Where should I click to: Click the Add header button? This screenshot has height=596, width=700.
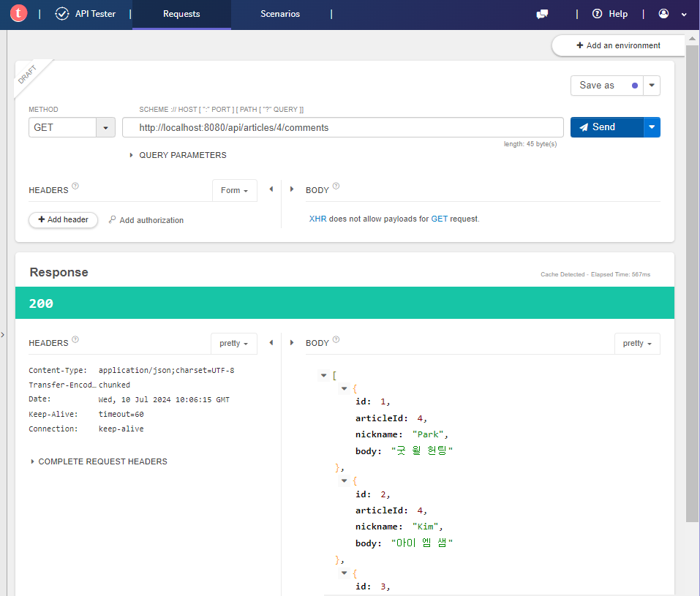63,219
